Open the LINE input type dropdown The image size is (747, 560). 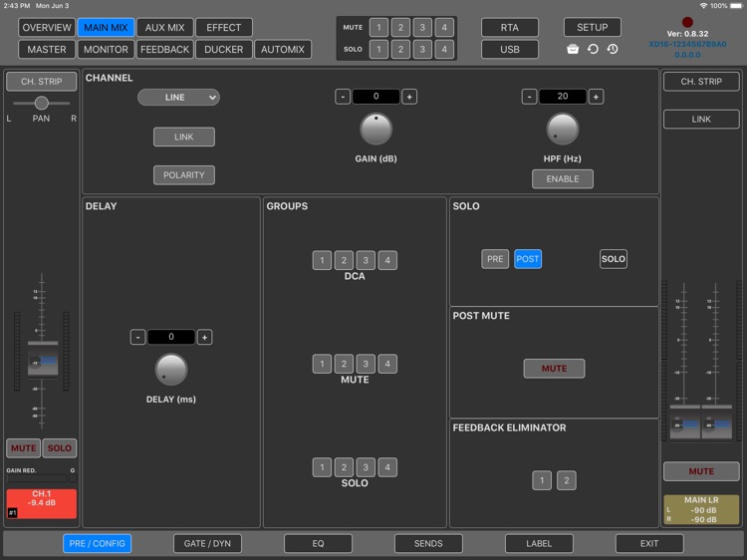[x=178, y=98]
